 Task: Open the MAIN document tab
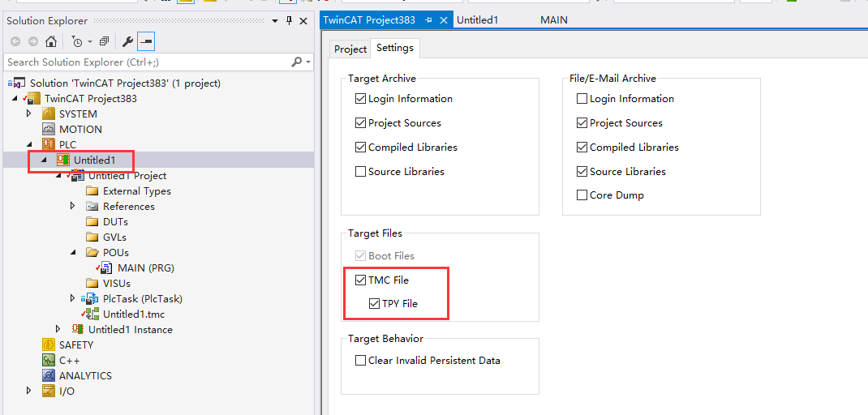pyautogui.click(x=554, y=20)
